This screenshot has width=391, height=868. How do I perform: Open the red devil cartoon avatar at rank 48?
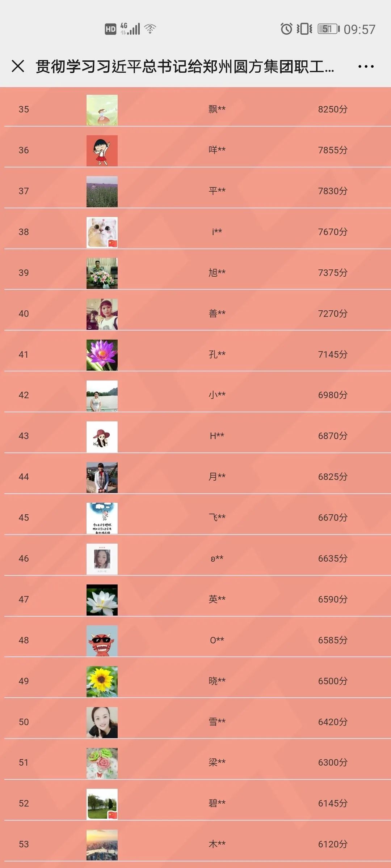point(102,641)
